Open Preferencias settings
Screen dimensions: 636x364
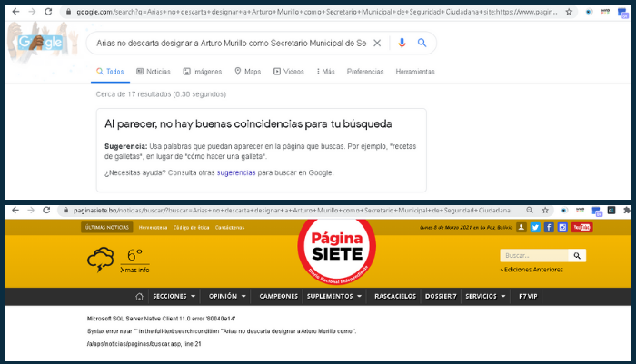click(x=365, y=72)
